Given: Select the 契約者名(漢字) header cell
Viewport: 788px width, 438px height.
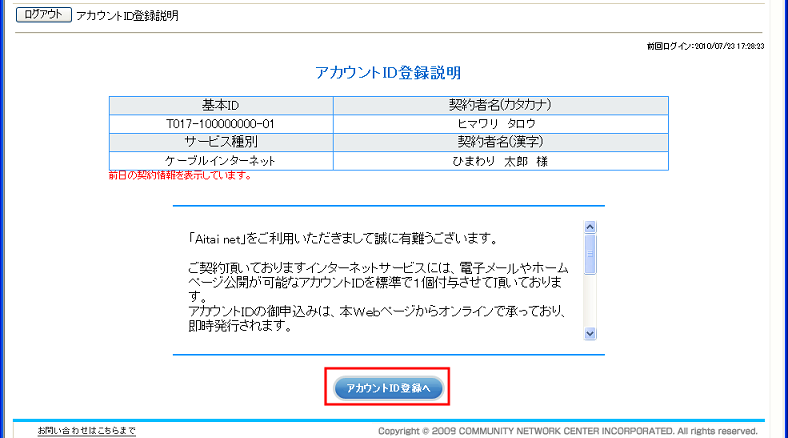Looking at the screenshot, I should point(500,142).
